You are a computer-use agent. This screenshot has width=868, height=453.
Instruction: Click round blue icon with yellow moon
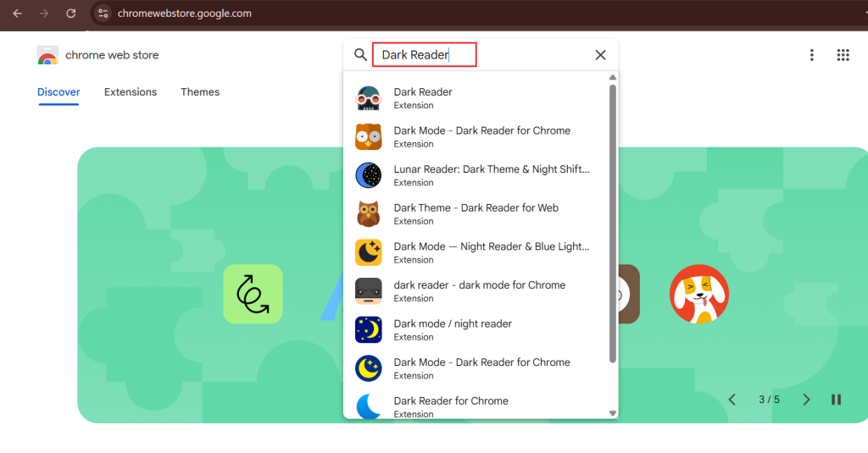[368, 368]
